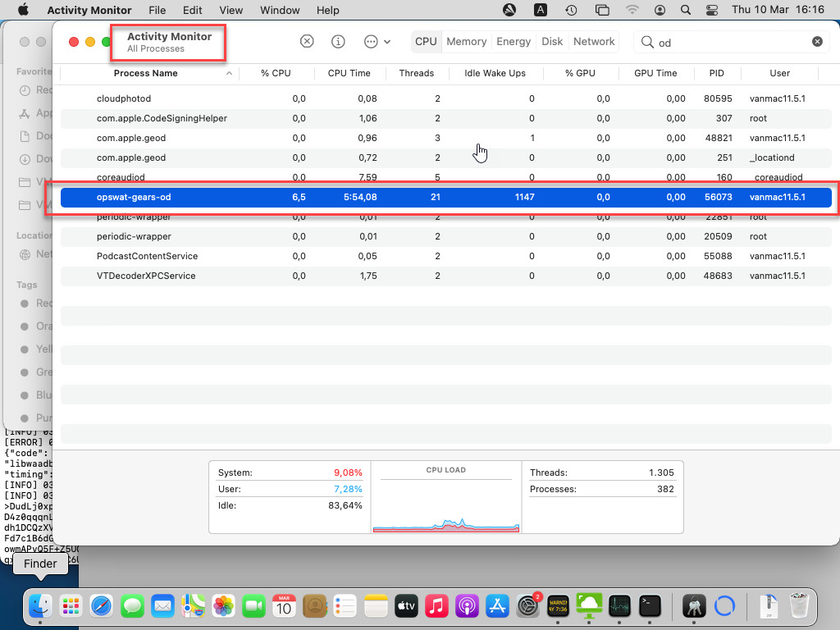Image resolution: width=840 pixels, height=630 pixels.
Task: Open the ellipsis action menu button
Action: [x=371, y=41]
